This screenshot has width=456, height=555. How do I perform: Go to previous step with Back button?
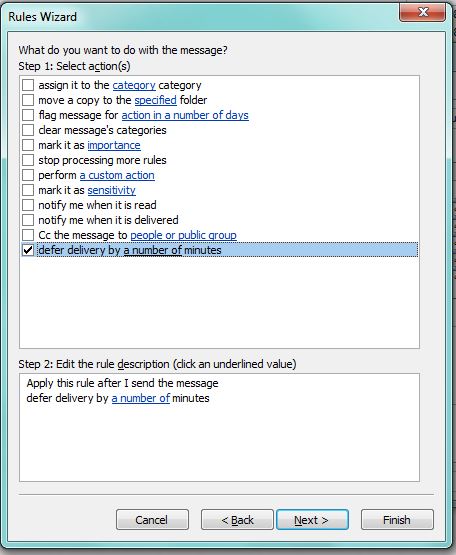point(237,520)
